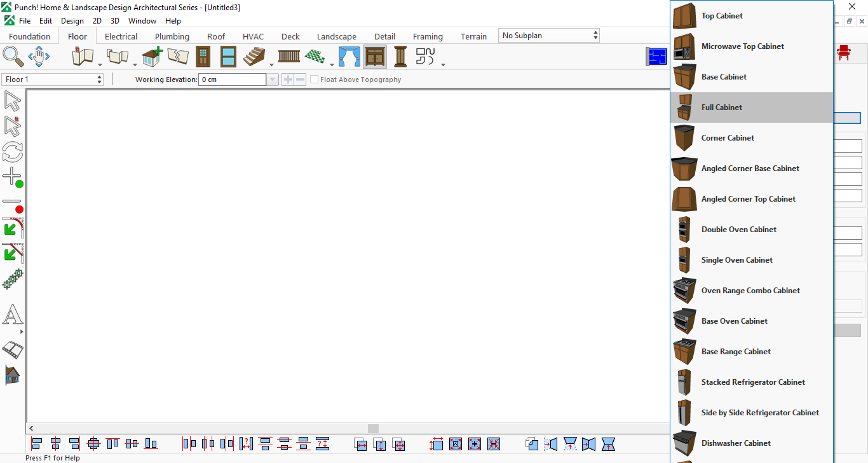
Task: Select Dishwasher Cabinet from the list
Action: (x=752, y=443)
